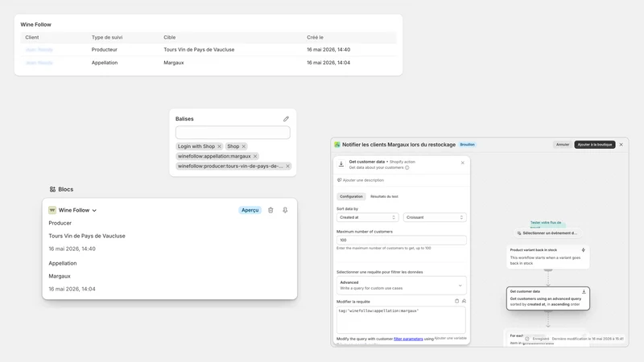Image resolution: width=644 pixels, height=362 pixels.
Task: Switch to the Configuration tab
Action: [351, 196]
